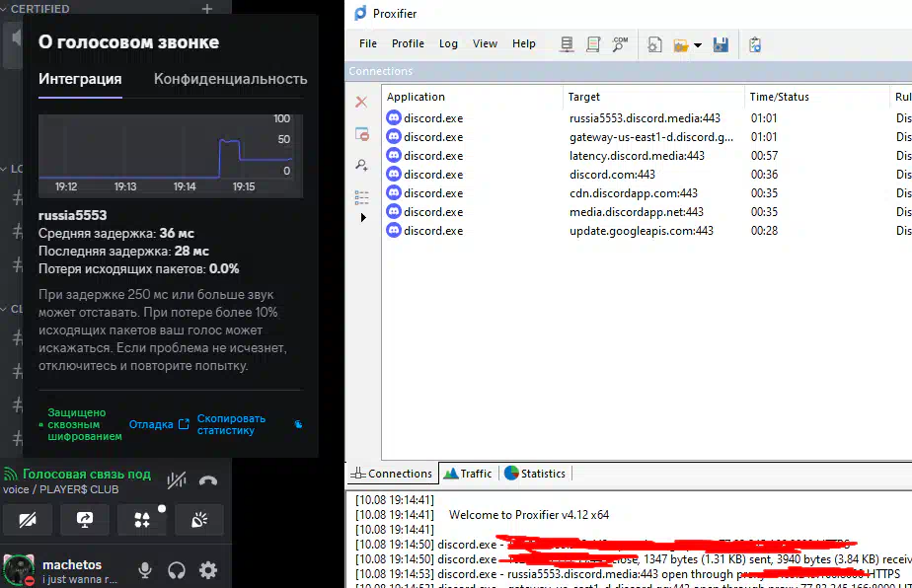This screenshot has height=588, width=912.
Task: Click the machetos username text
Action: pyautogui.click(x=71, y=564)
